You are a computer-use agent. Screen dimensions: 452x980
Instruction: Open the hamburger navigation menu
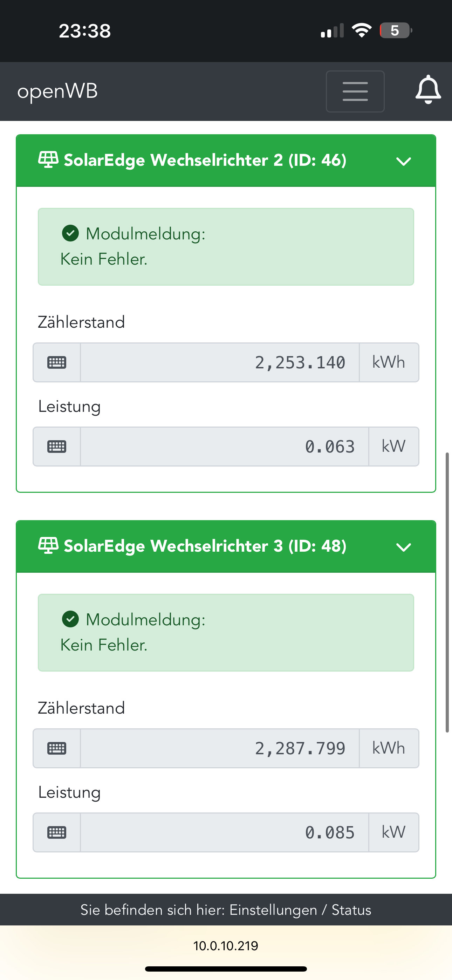click(355, 91)
